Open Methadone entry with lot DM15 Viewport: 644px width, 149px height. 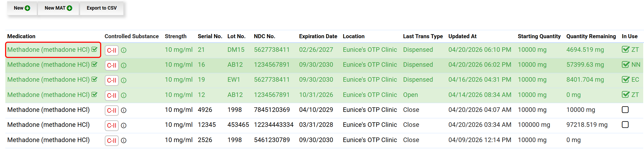[48, 50]
